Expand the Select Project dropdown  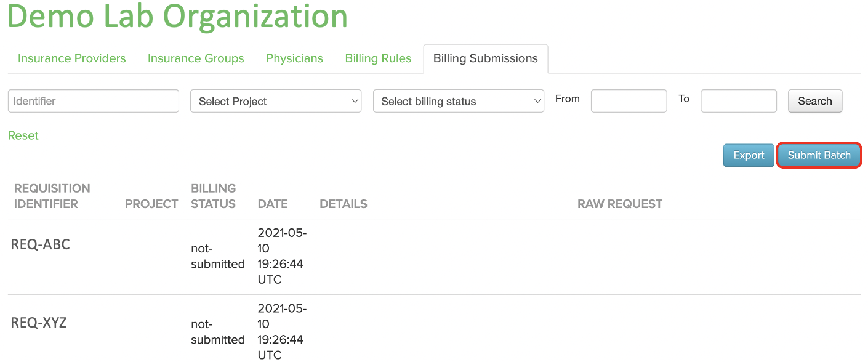coord(276,101)
